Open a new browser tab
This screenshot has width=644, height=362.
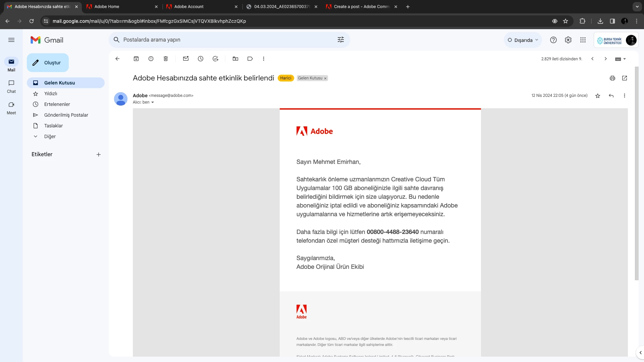pos(408,7)
